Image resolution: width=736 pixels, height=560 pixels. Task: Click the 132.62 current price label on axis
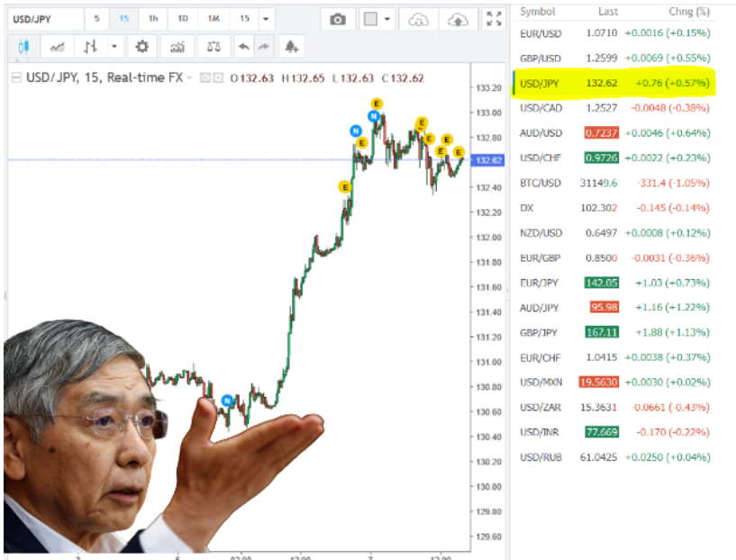pyautogui.click(x=487, y=160)
